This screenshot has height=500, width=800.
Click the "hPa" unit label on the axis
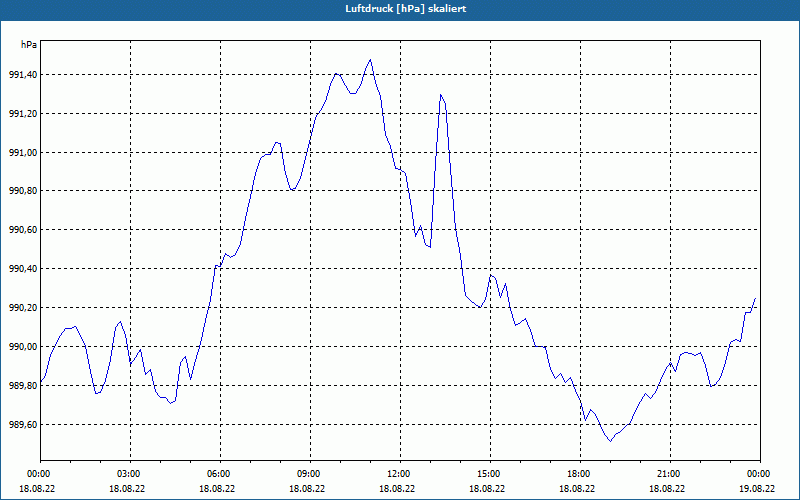[29, 45]
